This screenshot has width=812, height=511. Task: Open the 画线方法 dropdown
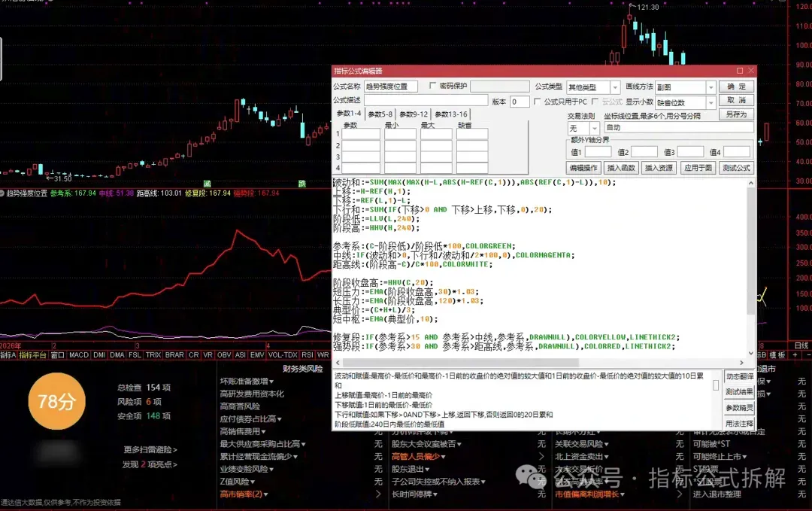711,87
